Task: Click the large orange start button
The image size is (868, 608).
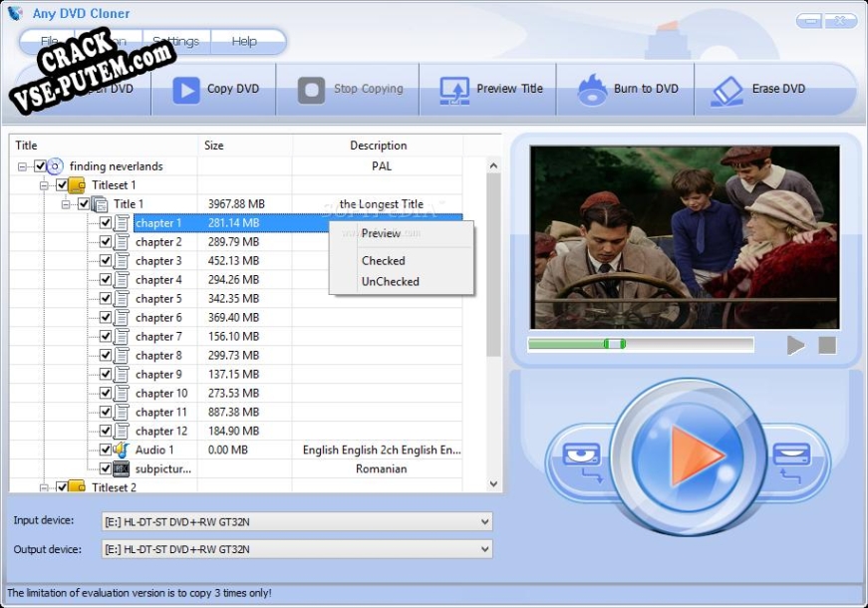Action: 687,456
